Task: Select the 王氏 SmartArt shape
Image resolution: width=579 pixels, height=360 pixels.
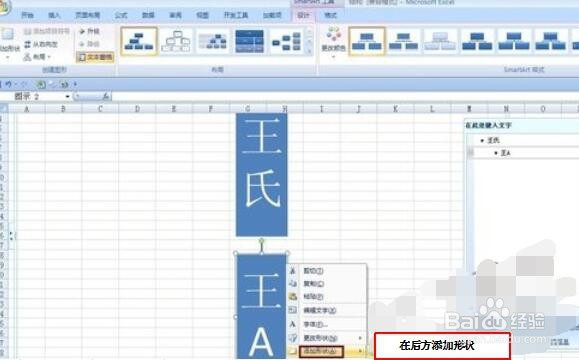Action: click(261, 175)
